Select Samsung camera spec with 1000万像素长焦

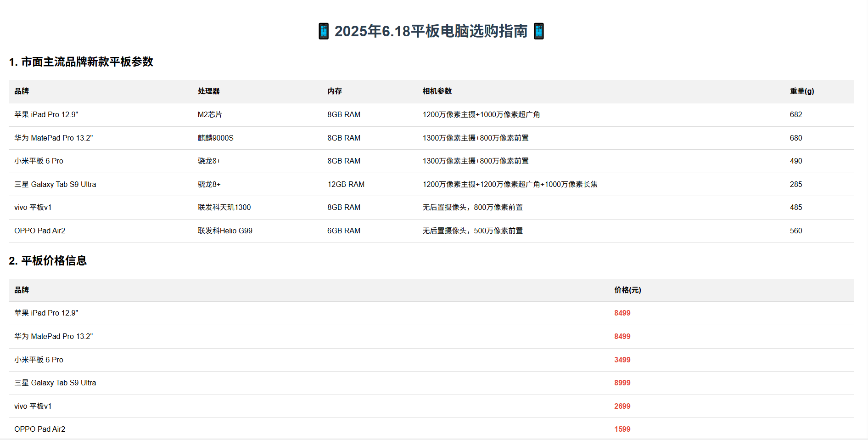point(510,184)
